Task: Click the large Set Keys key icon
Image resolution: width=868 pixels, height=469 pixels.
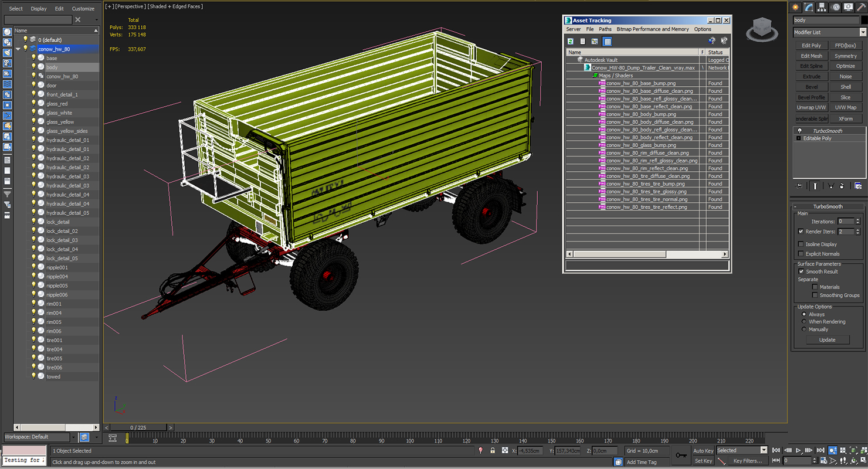Action: (x=681, y=455)
